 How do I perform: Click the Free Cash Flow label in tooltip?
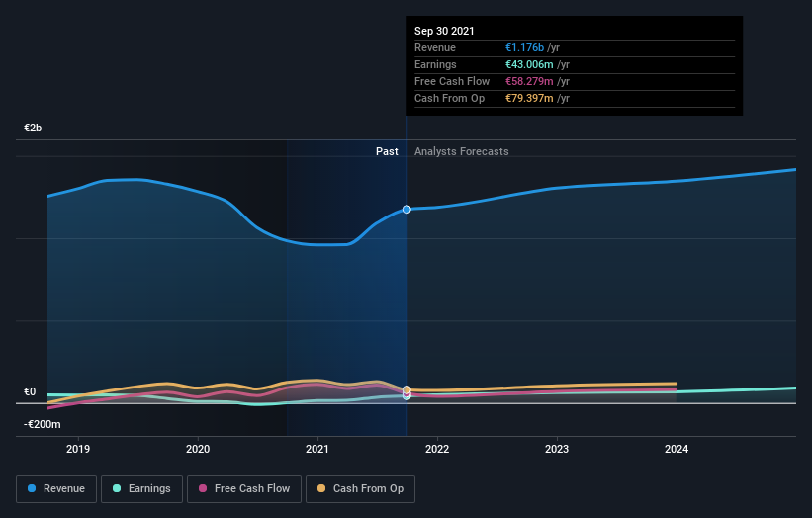coord(452,81)
